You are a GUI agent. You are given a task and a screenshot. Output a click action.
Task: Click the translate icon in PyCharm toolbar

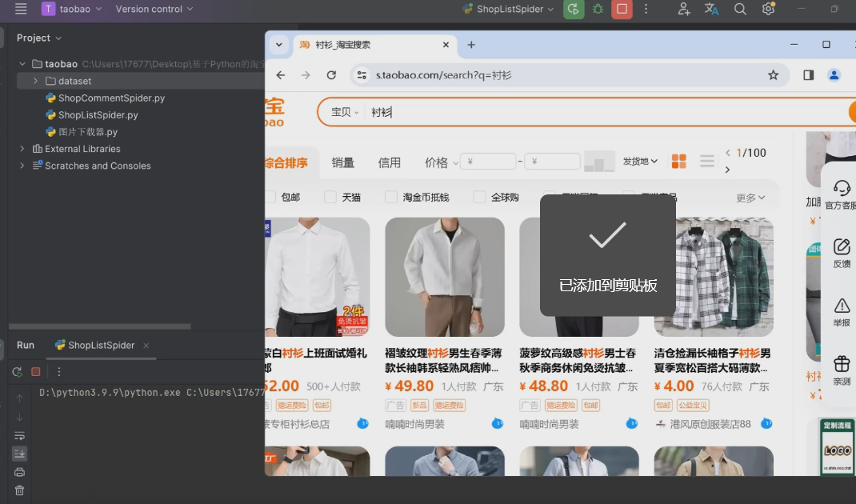click(711, 10)
